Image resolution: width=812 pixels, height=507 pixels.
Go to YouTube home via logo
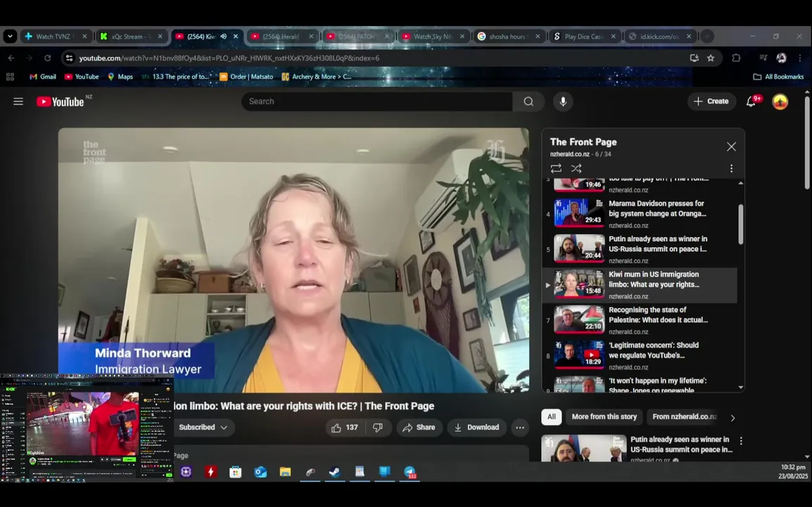click(x=61, y=101)
